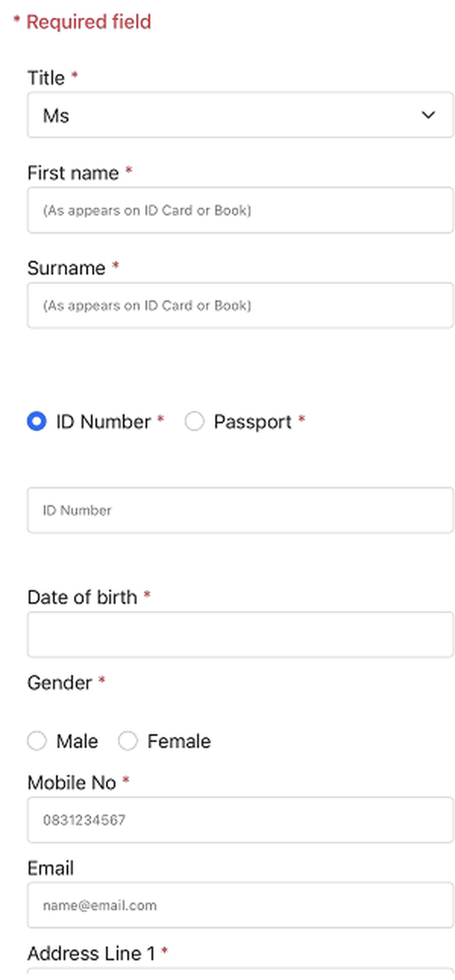The height and width of the screenshot is (980, 455).
Task: Click into the Surname text box
Action: tap(240, 305)
